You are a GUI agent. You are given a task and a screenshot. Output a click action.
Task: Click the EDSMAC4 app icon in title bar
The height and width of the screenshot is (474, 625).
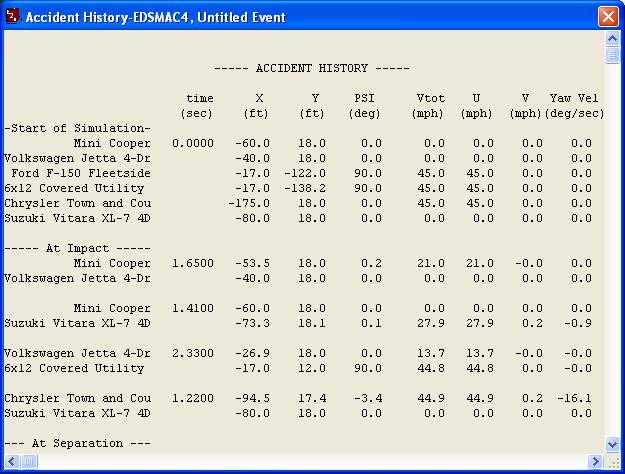click(x=12, y=17)
